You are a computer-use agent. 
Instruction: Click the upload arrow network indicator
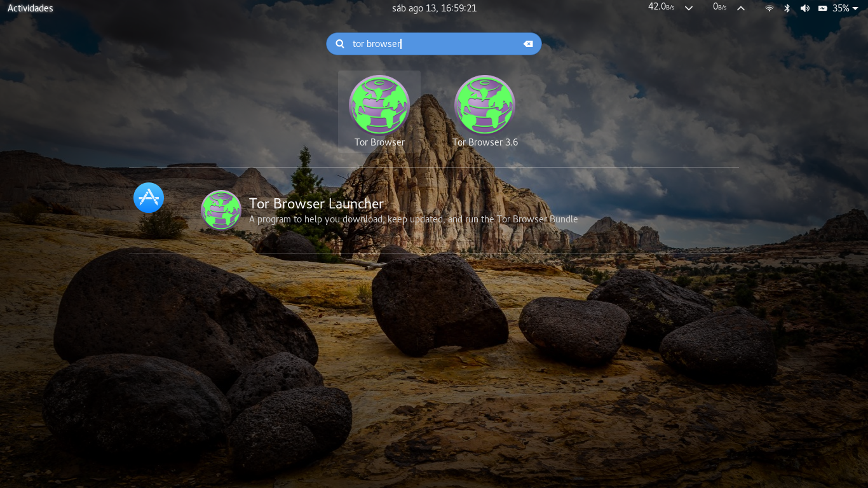(x=741, y=8)
